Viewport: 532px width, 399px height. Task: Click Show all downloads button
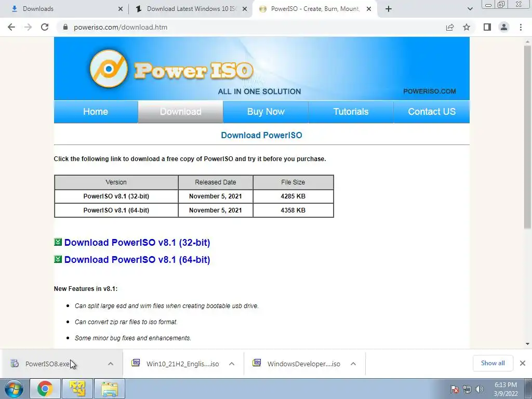[493, 363]
